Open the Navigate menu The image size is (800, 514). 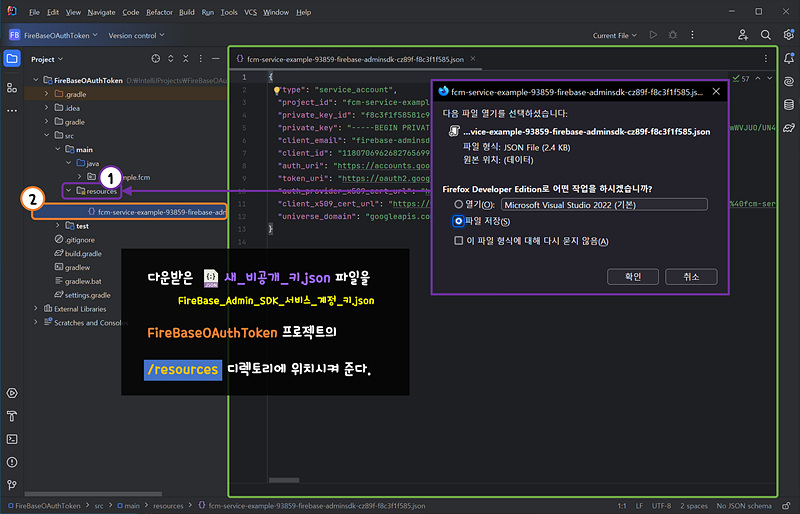[101, 12]
